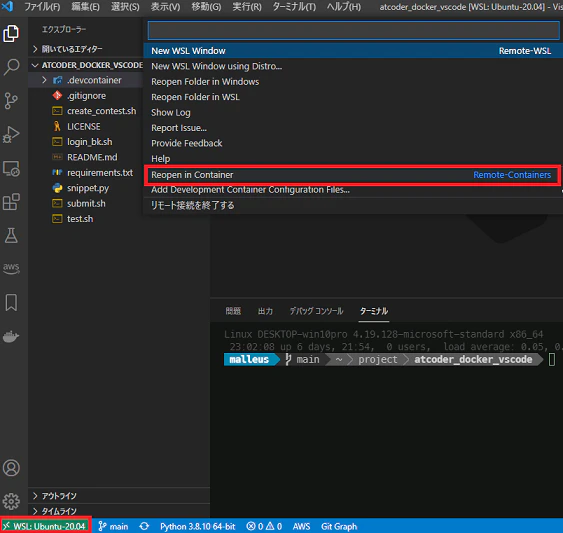Select Provide Feedback command

click(353, 143)
